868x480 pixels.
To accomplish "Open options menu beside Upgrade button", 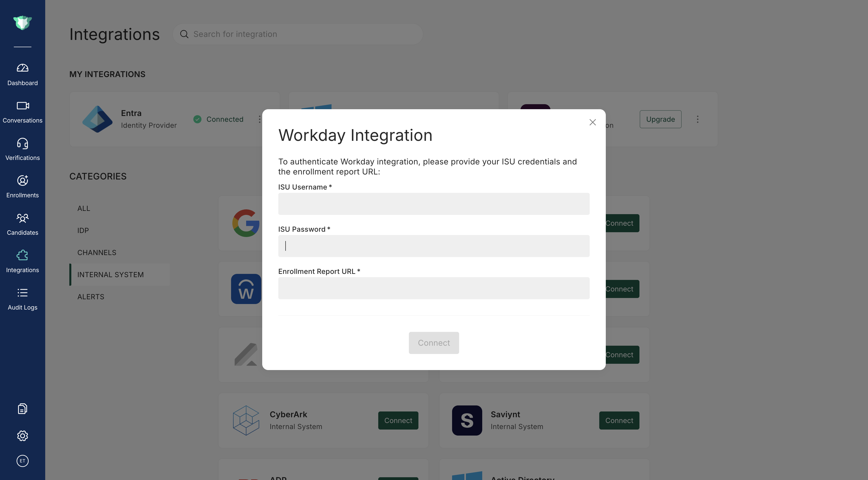I will 697,119.
